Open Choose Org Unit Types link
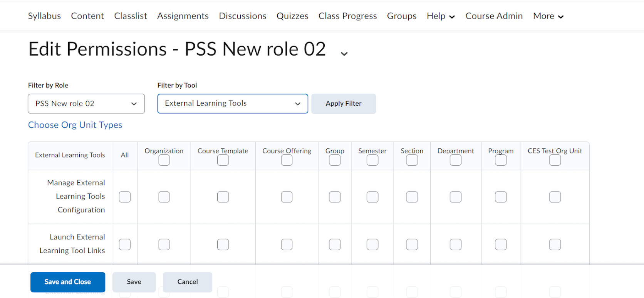The image size is (644, 298). click(75, 125)
